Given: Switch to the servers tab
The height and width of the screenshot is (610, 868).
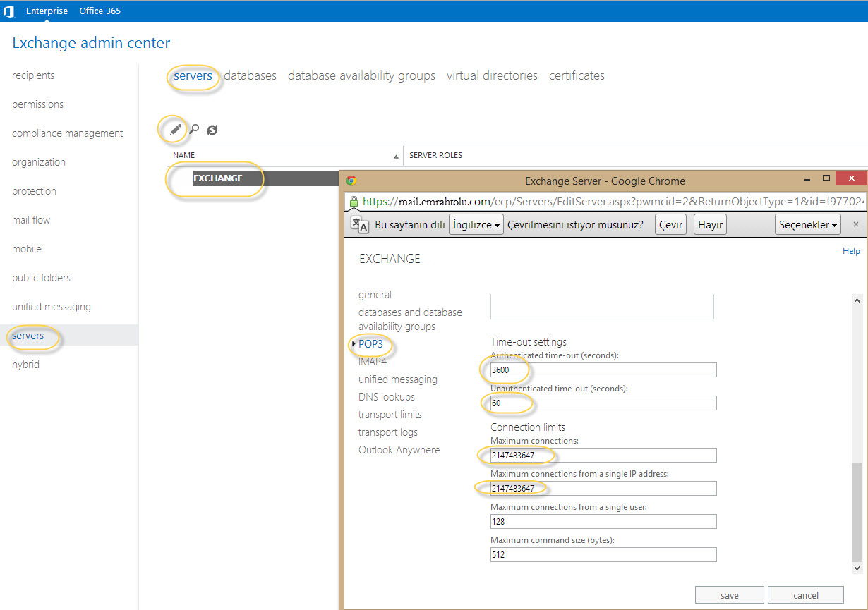Looking at the screenshot, I should [x=193, y=75].
